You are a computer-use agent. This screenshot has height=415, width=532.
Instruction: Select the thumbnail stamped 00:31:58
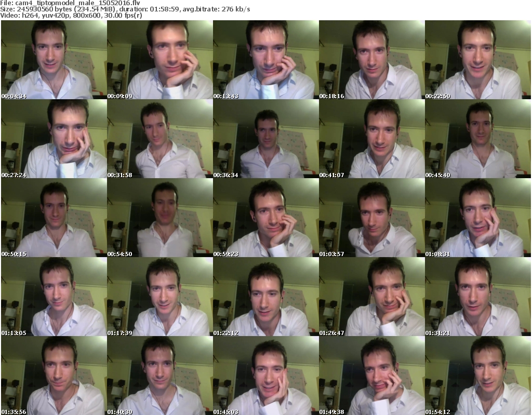click(x=160, y=139)
